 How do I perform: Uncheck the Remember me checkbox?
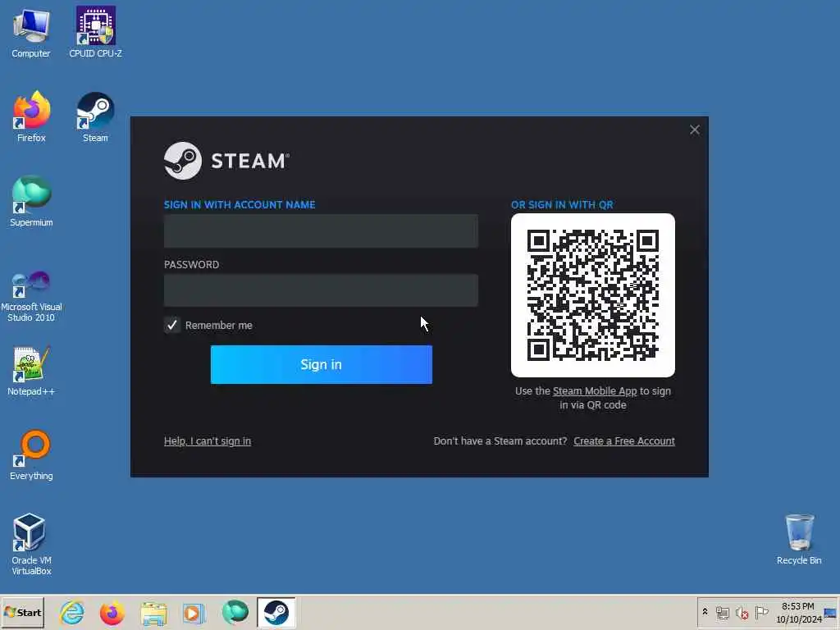tap(172, 325)
